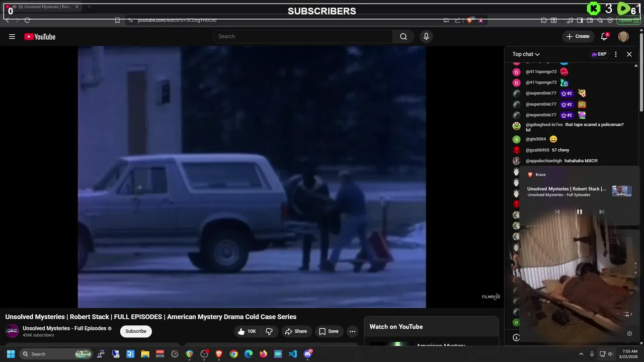644x362 pixels.
Task: Save the video to a playlist
Action: tap(329, 331)
